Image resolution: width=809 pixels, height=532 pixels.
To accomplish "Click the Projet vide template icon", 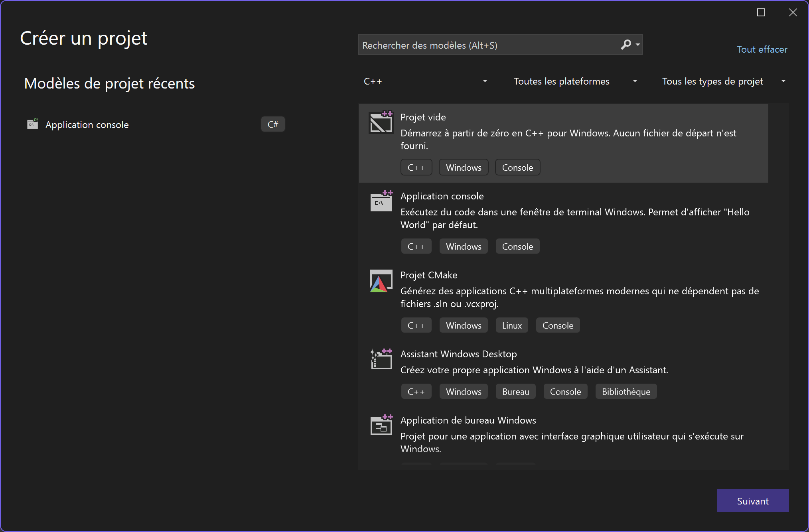I will [x=381, y=122].
